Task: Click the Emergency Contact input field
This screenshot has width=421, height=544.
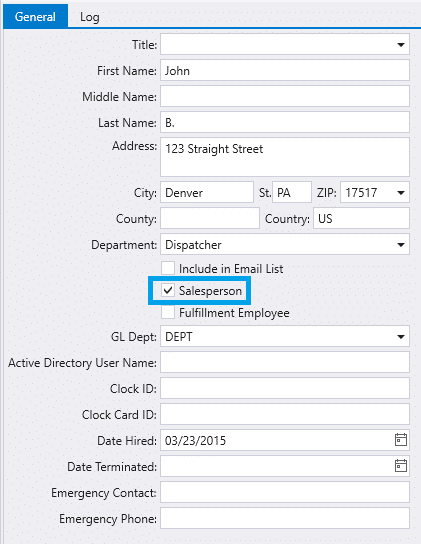Action: click(x=285, y=492)
